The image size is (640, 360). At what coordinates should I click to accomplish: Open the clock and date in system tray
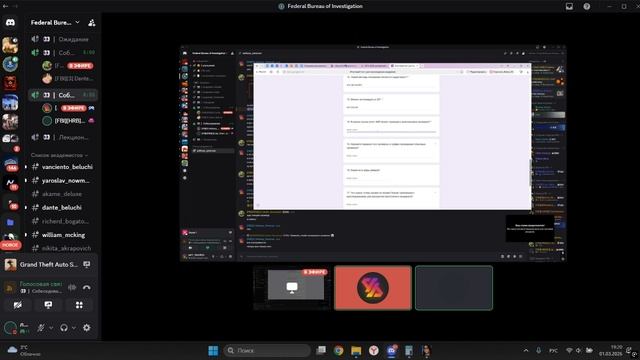click(611, 351)
